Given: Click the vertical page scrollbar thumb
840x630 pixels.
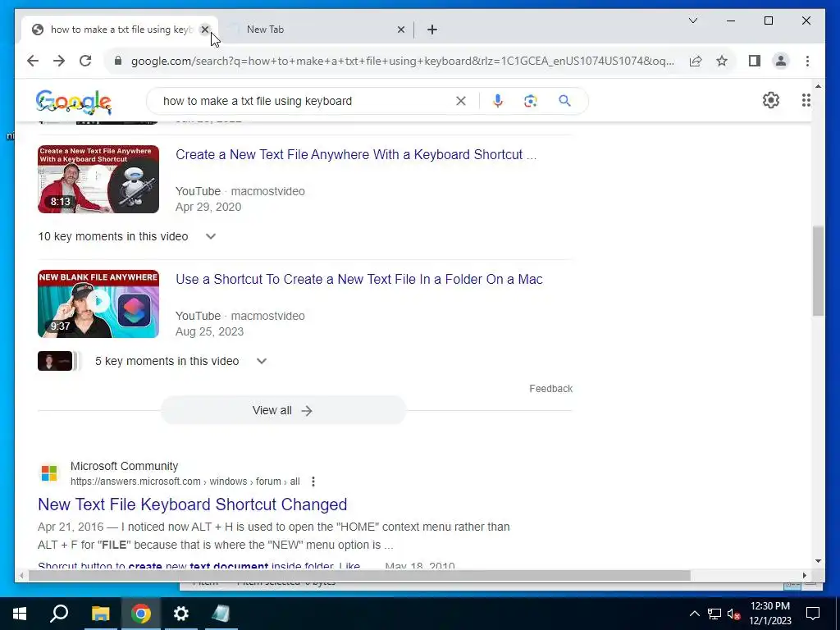Looking at the screenshot, I should (x=818, y=271).
